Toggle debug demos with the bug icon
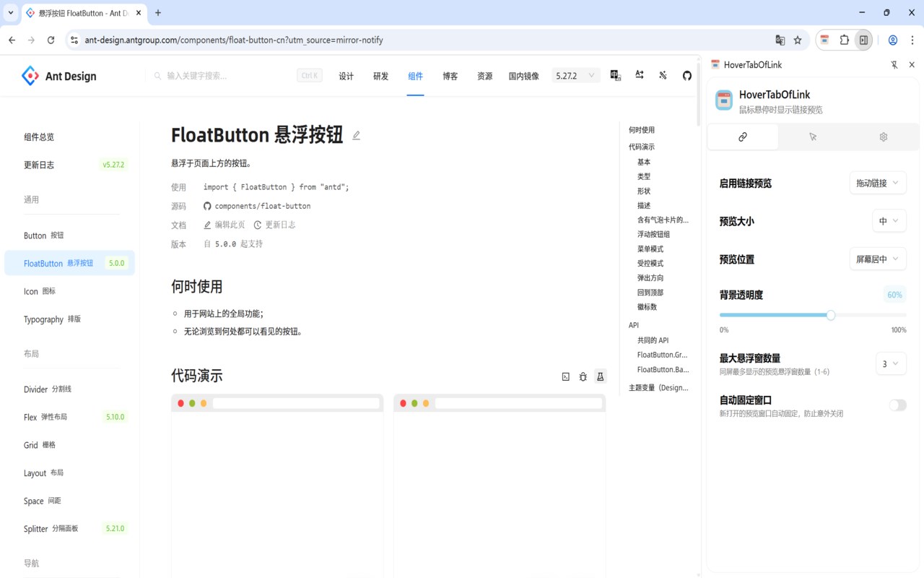Viewport: 924px width, 578px height. click(x=583, y=376)
